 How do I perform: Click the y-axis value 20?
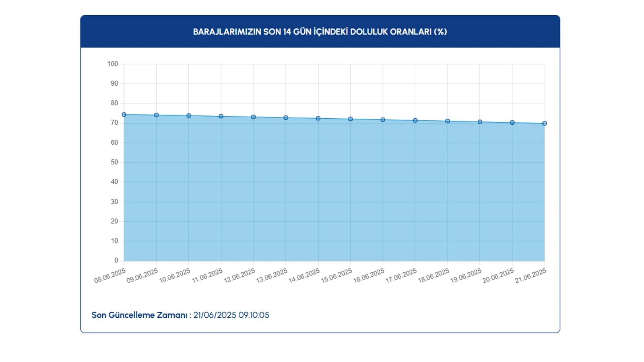click(x=115, y=221)
